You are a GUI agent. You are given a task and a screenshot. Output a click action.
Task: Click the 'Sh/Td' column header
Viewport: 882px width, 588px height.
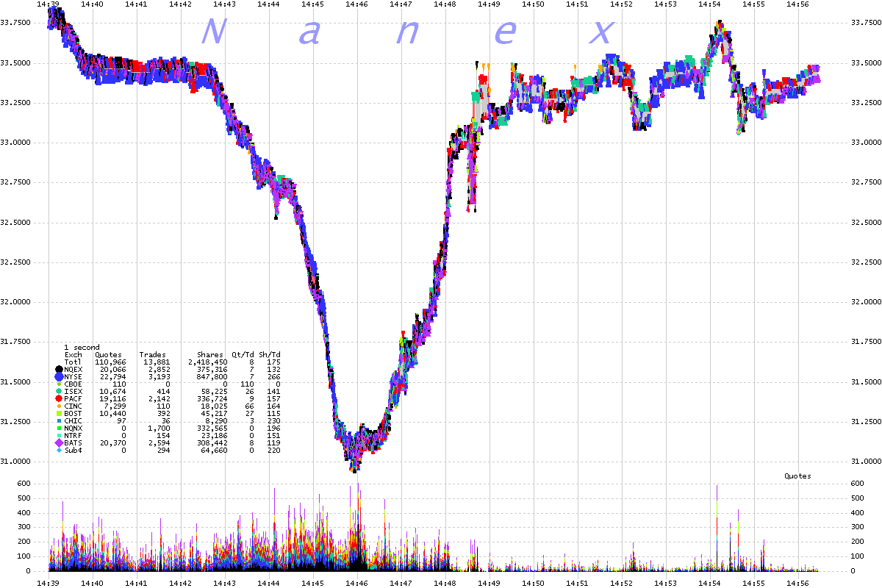[269, 355]
